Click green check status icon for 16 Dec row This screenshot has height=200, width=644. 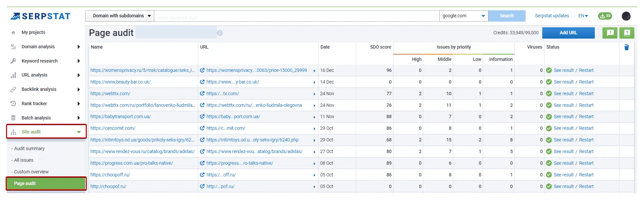549,70
